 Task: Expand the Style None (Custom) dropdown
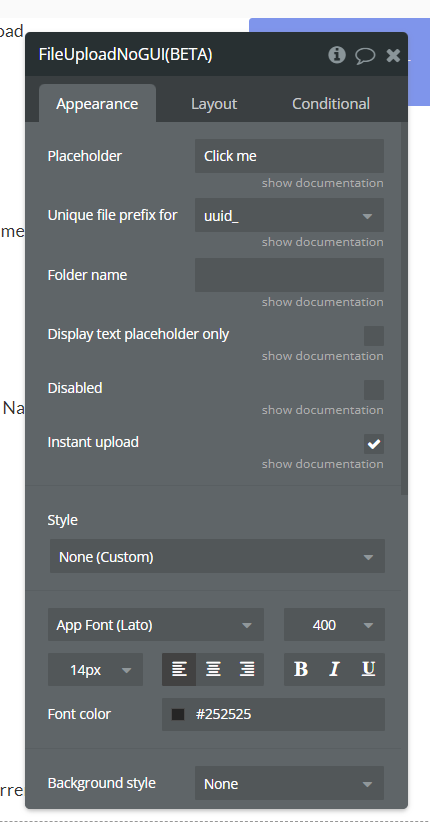coord(217,556)
